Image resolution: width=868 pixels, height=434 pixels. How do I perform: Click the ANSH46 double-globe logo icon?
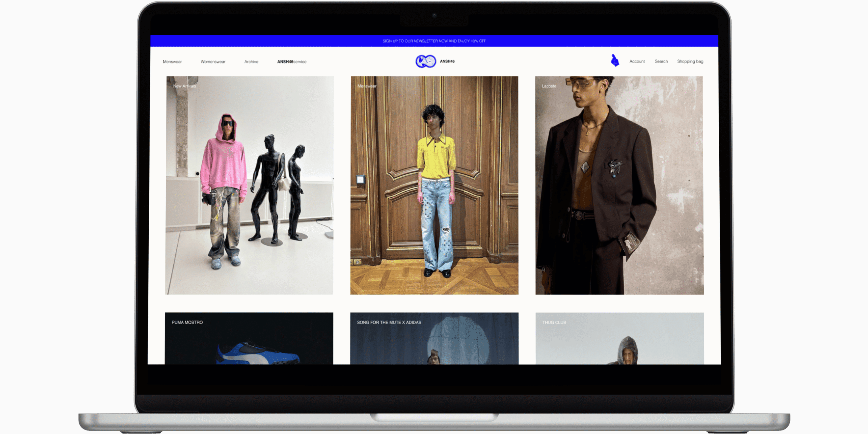pyautogui.click(x=426, y=61)
